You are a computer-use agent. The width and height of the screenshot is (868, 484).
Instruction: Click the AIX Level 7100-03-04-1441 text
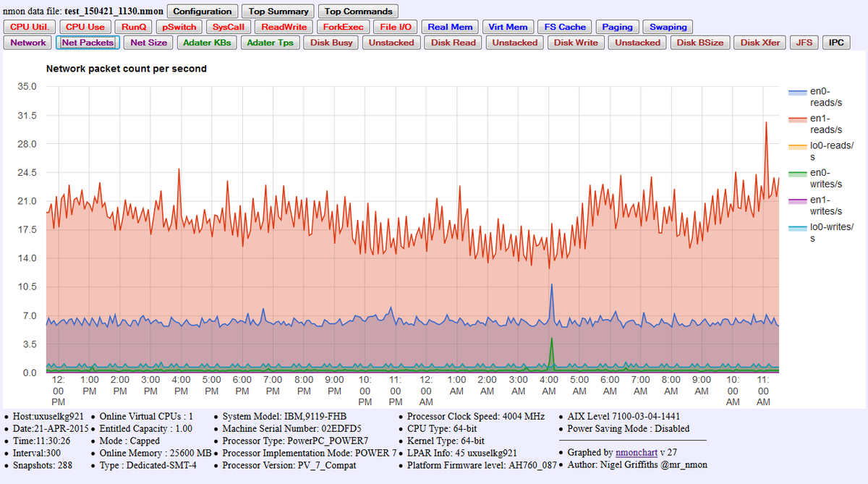[625, 417]
